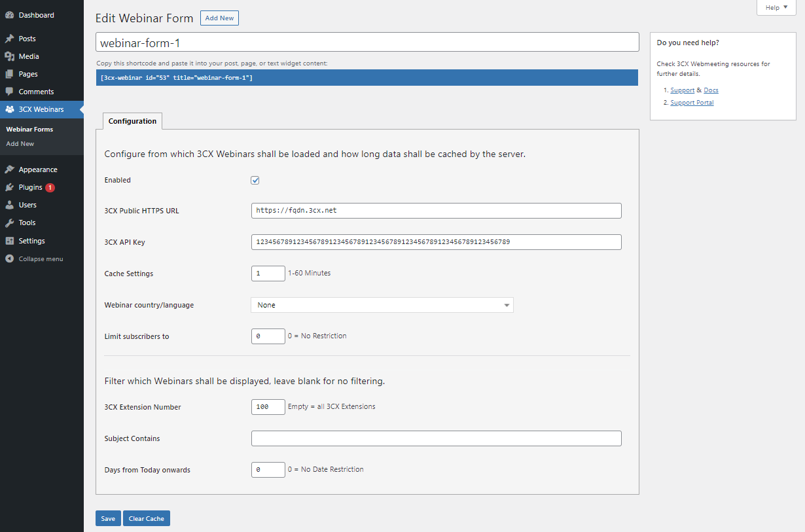Viewport: 805px width, 532px height.
Task: Click the Posts pushpin icon
Action: tap(9, 39)
